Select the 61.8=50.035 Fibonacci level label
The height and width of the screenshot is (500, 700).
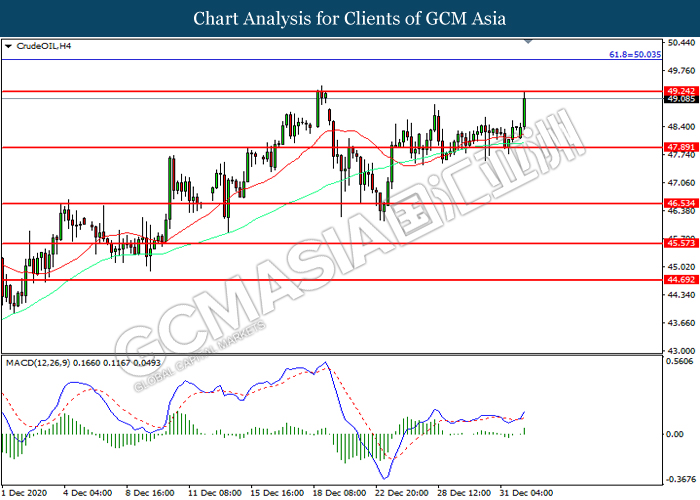[635, 54]
